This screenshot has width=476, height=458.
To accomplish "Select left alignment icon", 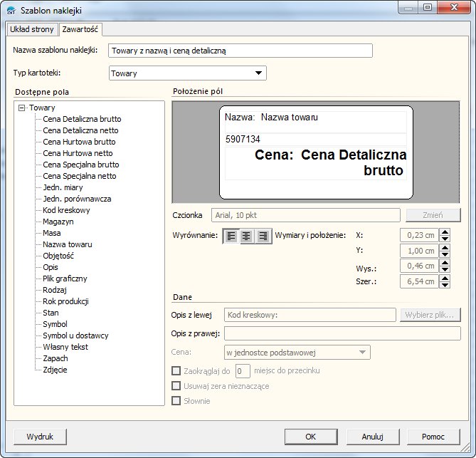I will pyautogui.click(x=231, y=236).
